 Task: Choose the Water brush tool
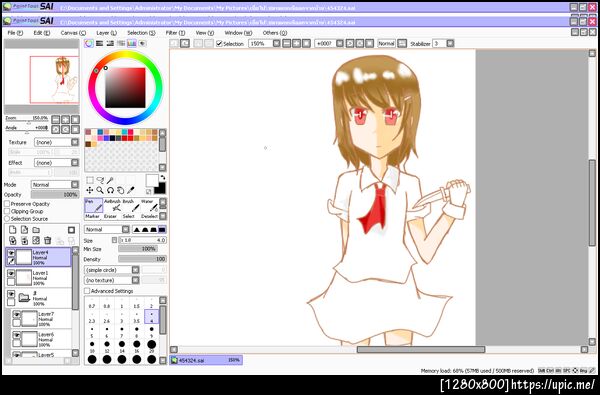click(x=149, y=206)
